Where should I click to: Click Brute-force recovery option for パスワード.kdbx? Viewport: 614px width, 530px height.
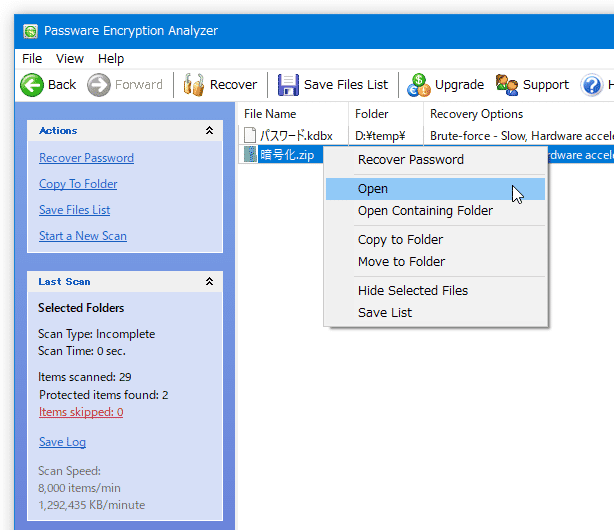[522, 136]
